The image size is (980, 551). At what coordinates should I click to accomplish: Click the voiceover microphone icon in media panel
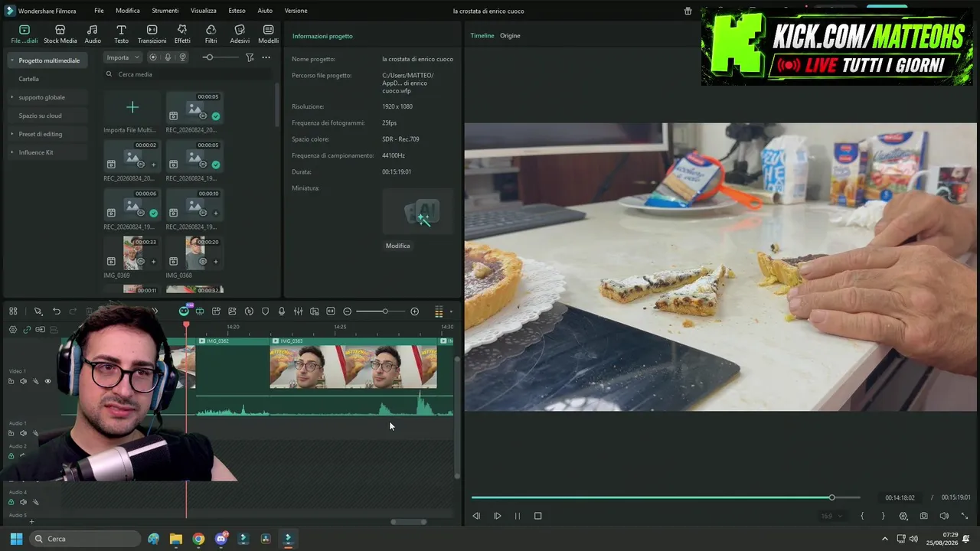click(168, 57)
